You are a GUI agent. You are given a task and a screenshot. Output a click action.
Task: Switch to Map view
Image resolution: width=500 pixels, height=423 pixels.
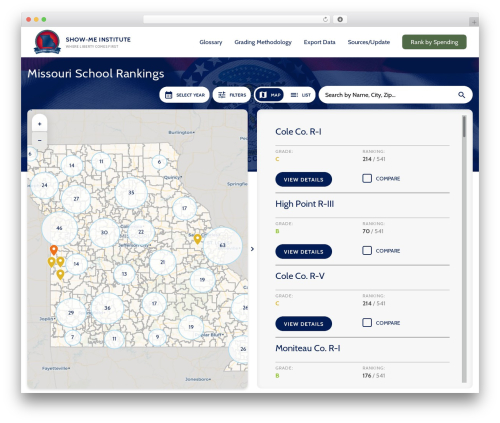point(269,95)
